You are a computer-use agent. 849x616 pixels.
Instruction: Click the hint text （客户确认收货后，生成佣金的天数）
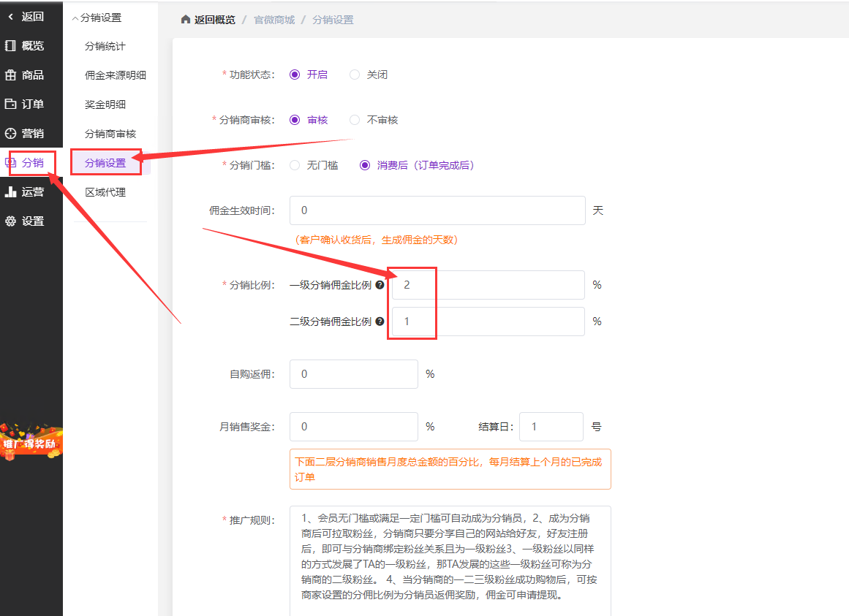point(377,240)
